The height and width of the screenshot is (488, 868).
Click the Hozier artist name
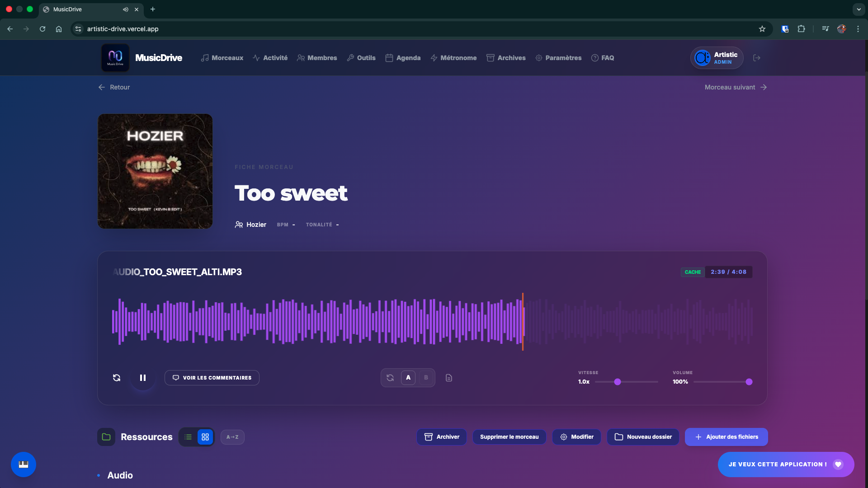point(256,225)
